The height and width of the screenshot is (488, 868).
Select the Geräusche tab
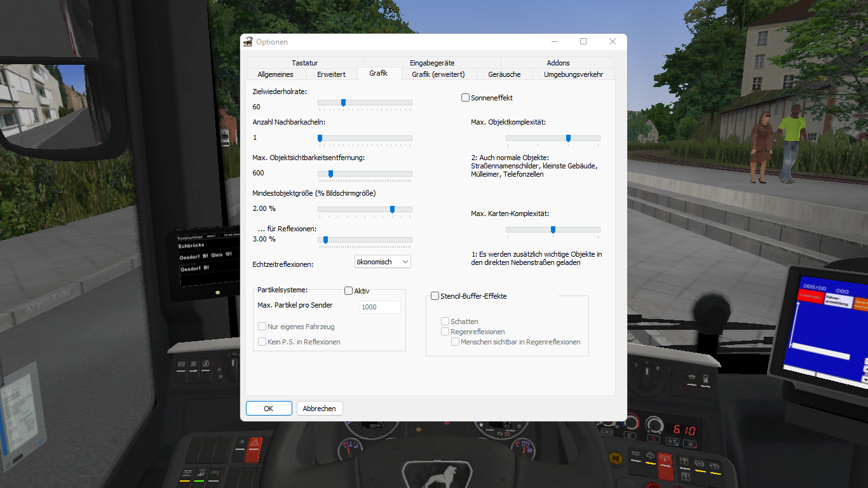[504, 74]
